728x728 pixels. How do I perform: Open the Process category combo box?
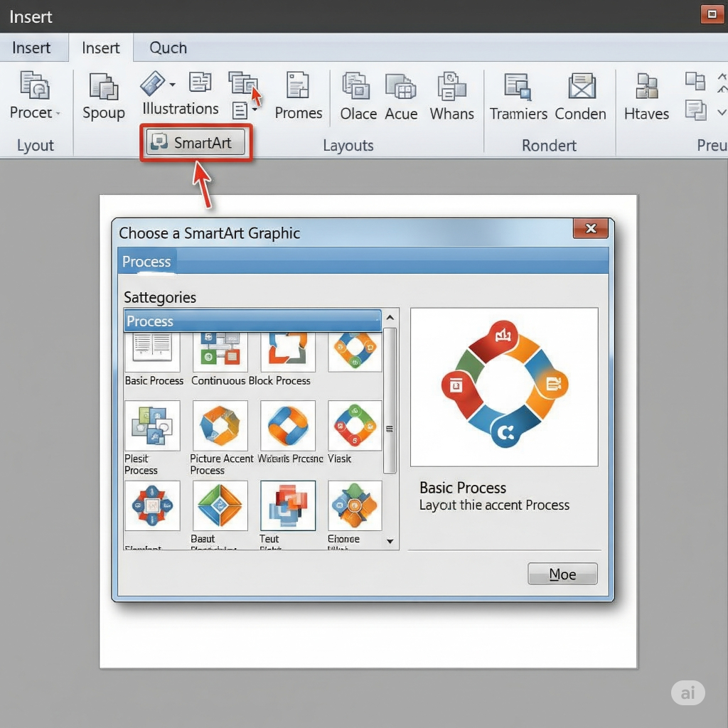[x=252, y=321]
